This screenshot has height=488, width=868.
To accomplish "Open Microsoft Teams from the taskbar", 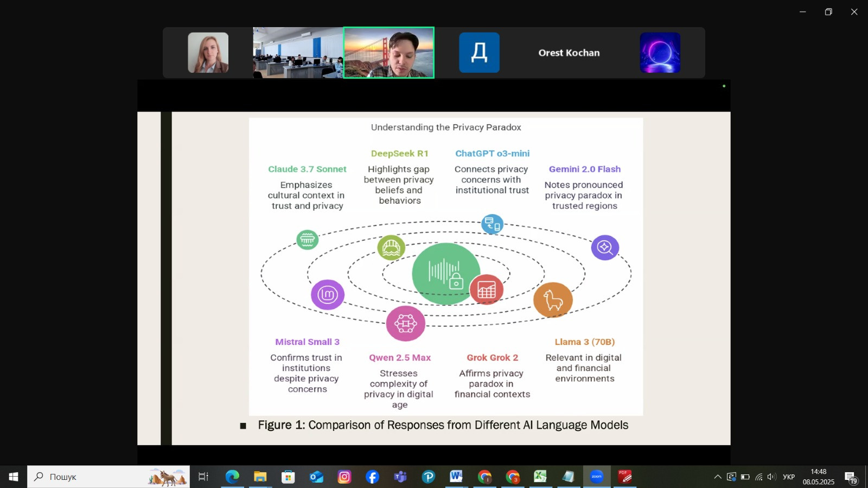I will pyautogui.click(x=400, y=477).
